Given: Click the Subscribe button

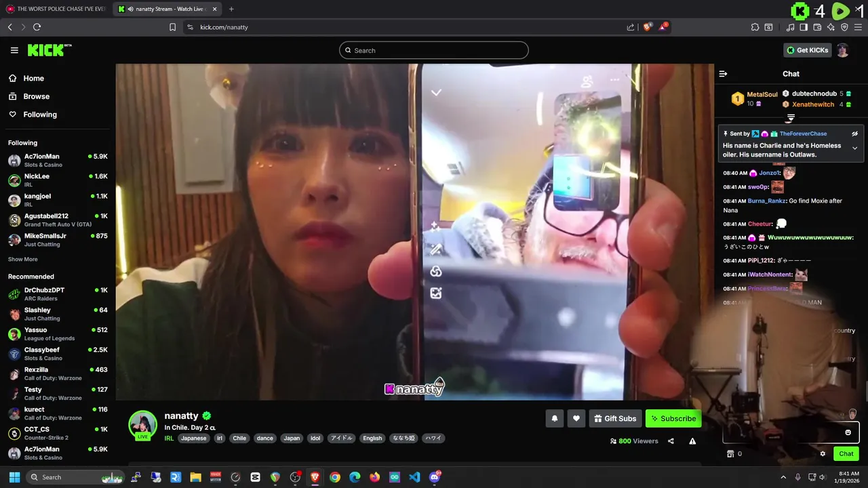Looking at the screenshot, I should tap(673, 418).
